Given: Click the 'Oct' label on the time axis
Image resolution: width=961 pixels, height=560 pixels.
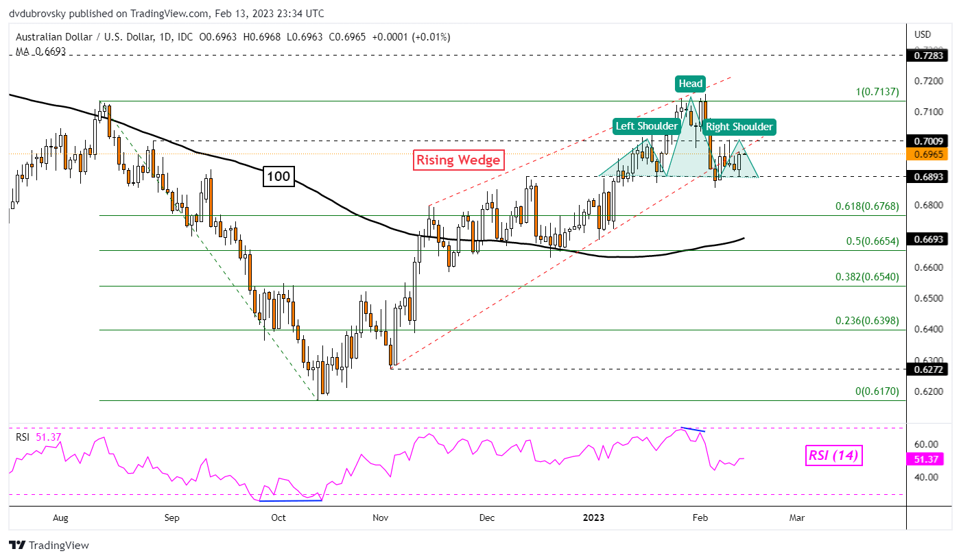Looking at the screenshot, I should (x=278, y=518).
